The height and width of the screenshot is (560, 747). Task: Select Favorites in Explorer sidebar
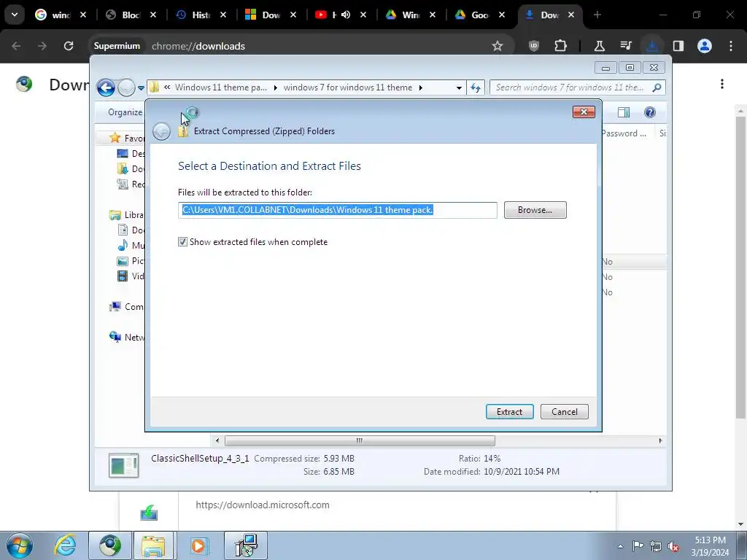(127, 138)
